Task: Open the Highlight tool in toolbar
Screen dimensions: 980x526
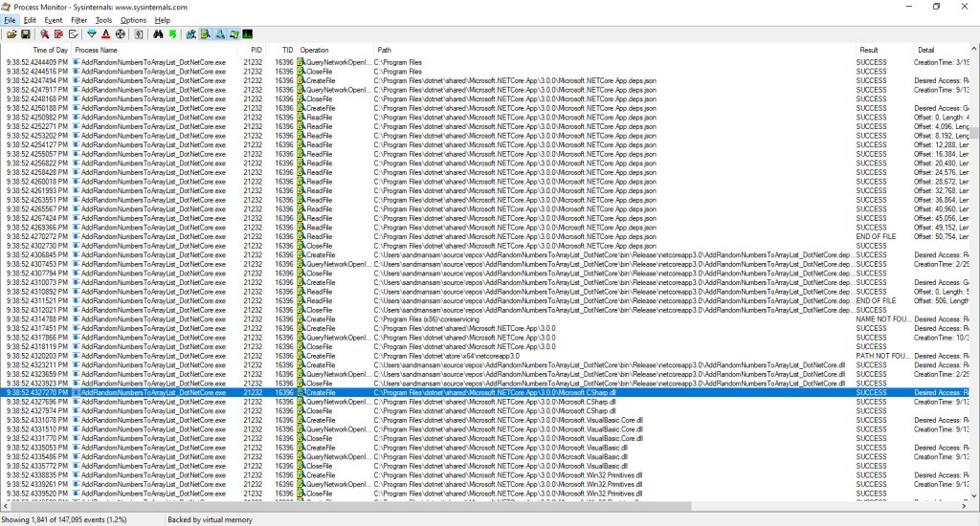Action: 106,34
